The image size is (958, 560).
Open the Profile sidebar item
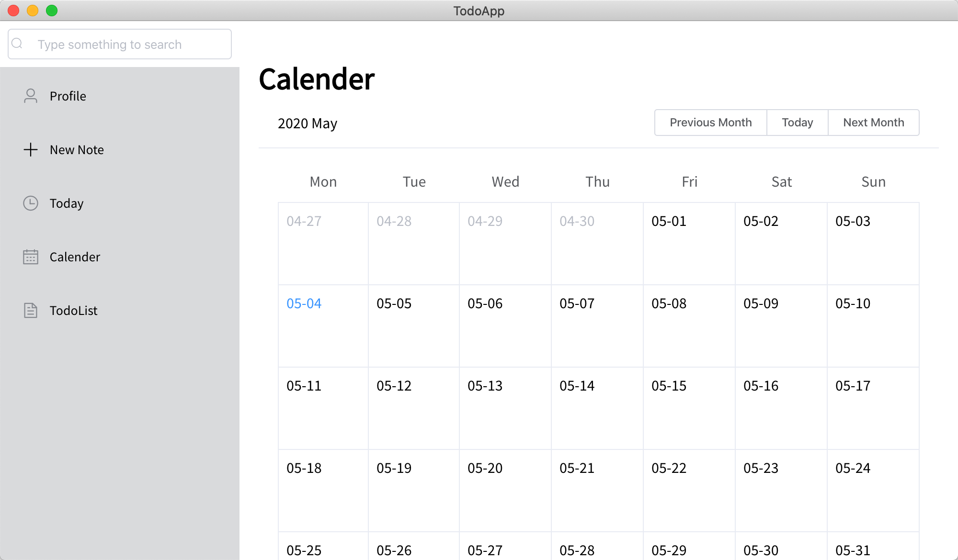(x=68, y=96)
